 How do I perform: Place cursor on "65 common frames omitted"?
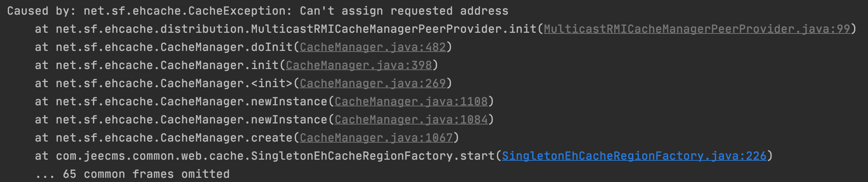pyautogui.click(x=146, y=174)
